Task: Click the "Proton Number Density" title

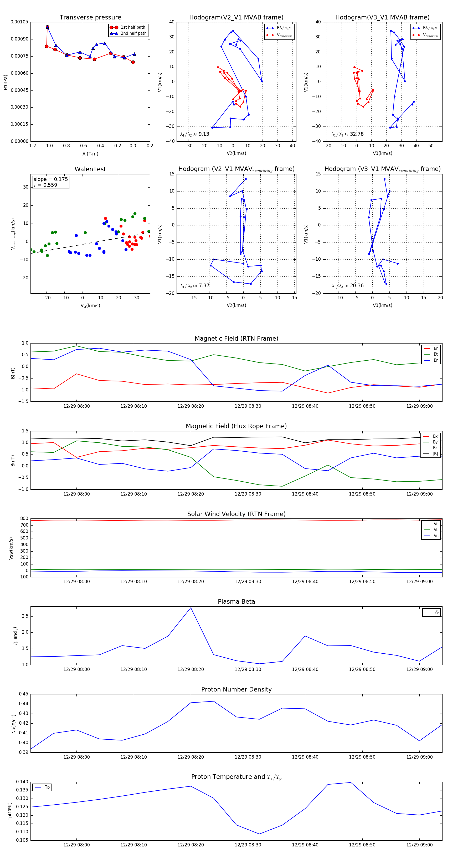Action: 236,690
